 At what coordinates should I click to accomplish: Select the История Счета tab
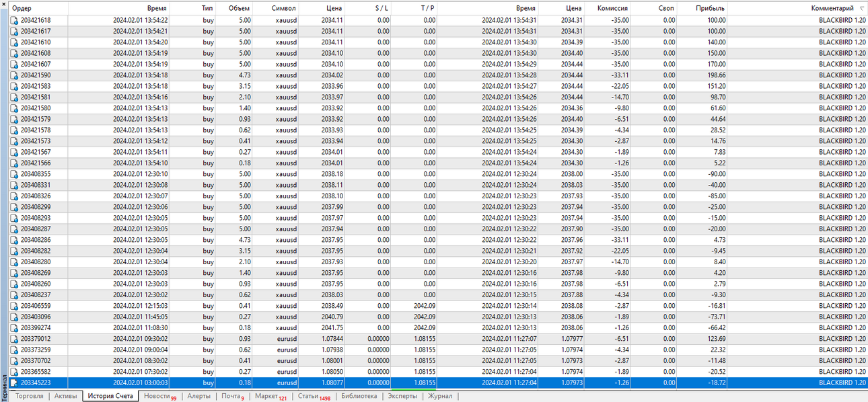[110, 396]
